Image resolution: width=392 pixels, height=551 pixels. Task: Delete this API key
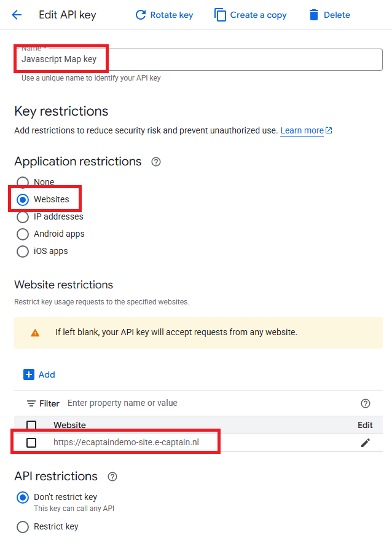(x=329, y=15)
